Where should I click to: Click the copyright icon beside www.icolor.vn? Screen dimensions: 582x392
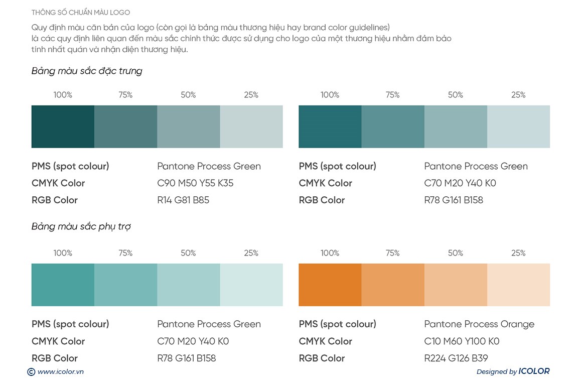[x=31, y=372]
